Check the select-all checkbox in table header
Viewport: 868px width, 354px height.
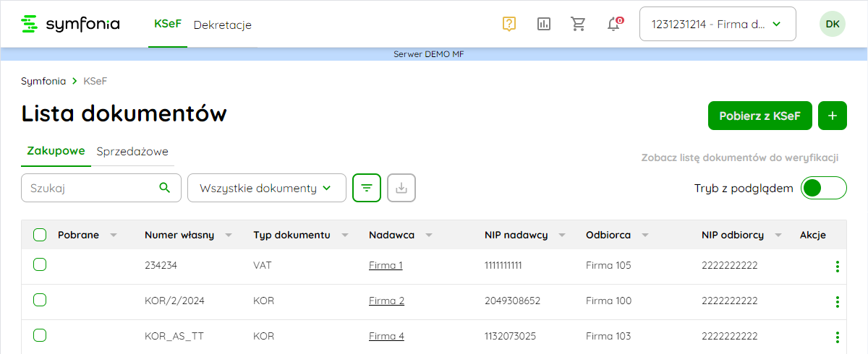click(x=40, y=235)
